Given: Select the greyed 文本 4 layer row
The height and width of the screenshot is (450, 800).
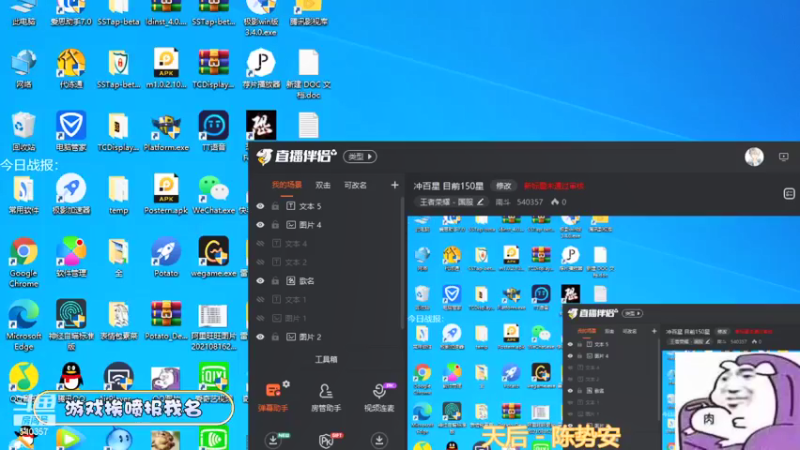Looking at the screenshot, I should (x=327, y=244).
